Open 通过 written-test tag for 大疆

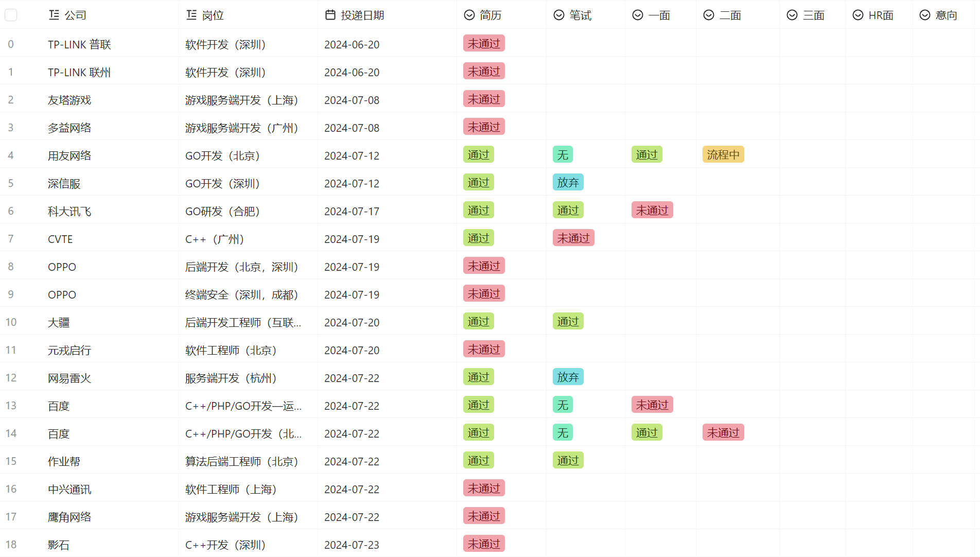tap(568, 321)
